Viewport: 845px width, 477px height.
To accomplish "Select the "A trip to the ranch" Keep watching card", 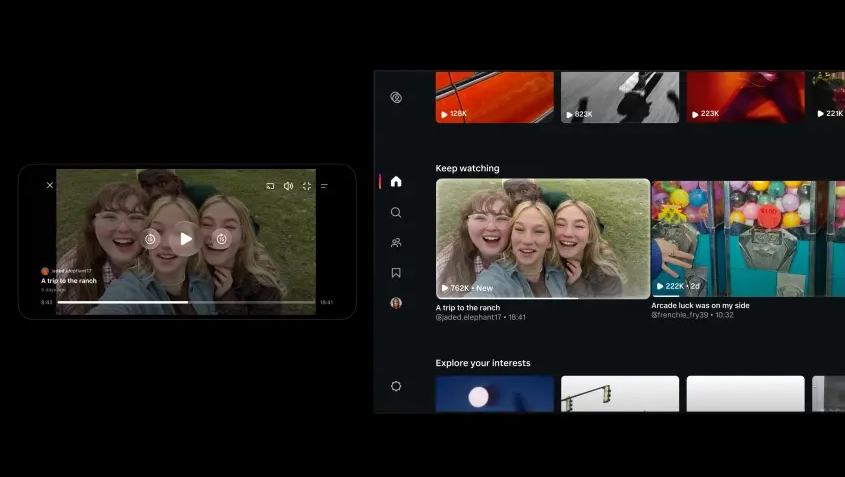I will (x=543, y=239).
